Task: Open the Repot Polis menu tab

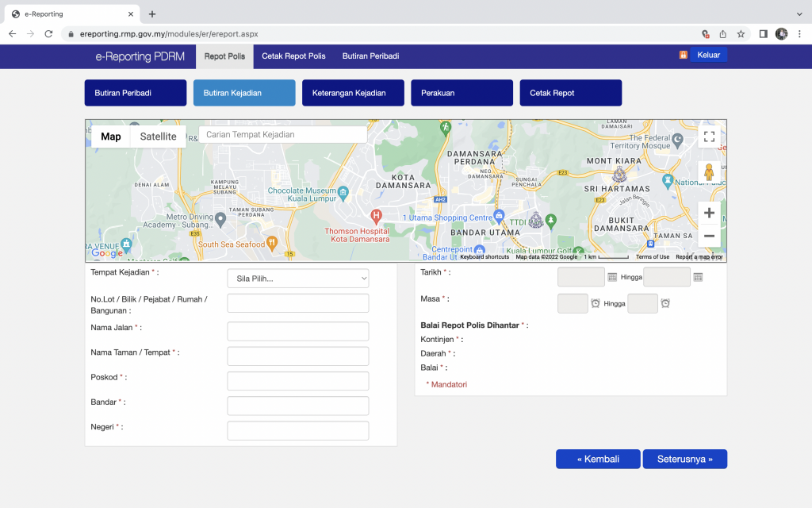Action: pos(224,56)
